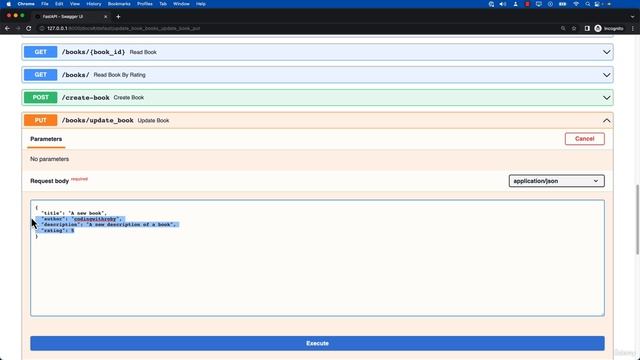The height and width of the screenshot is (360, 640).
Task: Click the page vertical scrollbar
Action: (638, 220)
